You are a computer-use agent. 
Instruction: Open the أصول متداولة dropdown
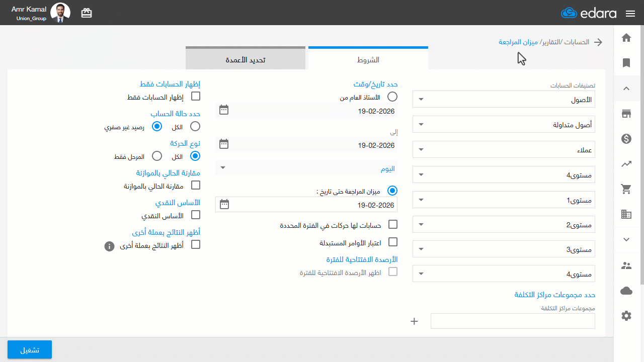coord(504,124)
